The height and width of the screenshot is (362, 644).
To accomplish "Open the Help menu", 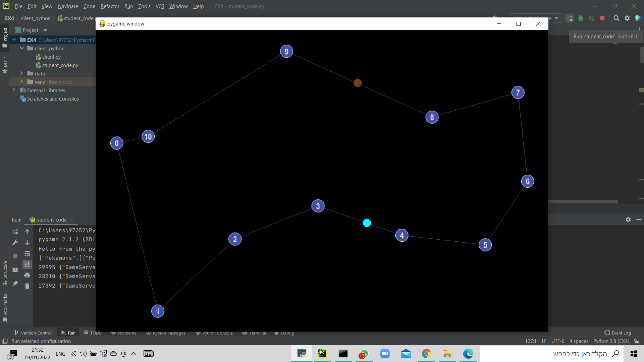I will 198,6.
